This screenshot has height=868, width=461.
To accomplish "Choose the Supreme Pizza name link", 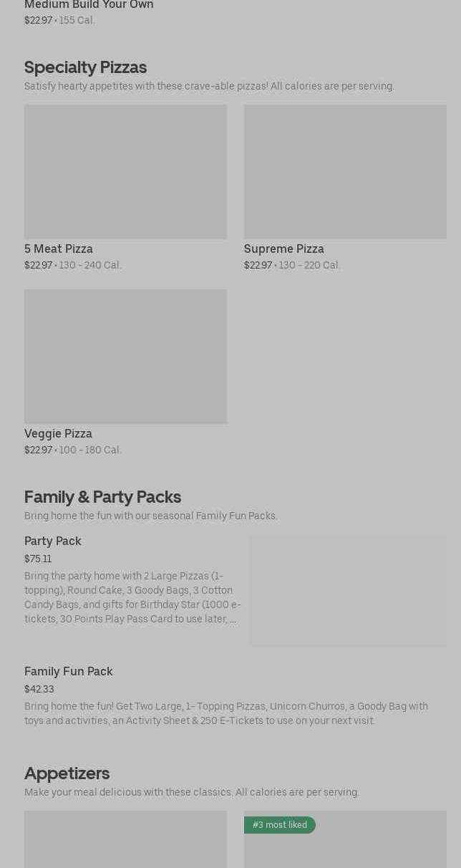I will click(283, 249).
